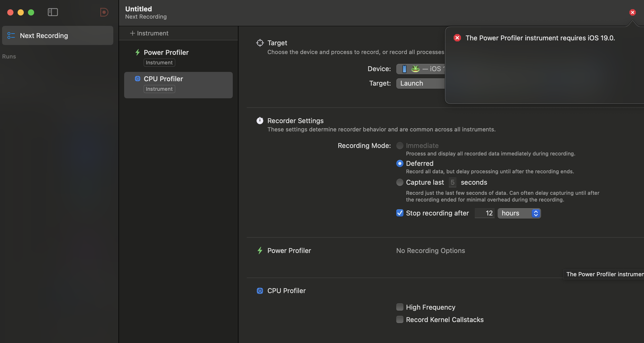Image resolution: width=644 pixels, height=343 pixels.
Task: Click the red error indicator icon
Action: pyautogui.click(x=632, y=12)
